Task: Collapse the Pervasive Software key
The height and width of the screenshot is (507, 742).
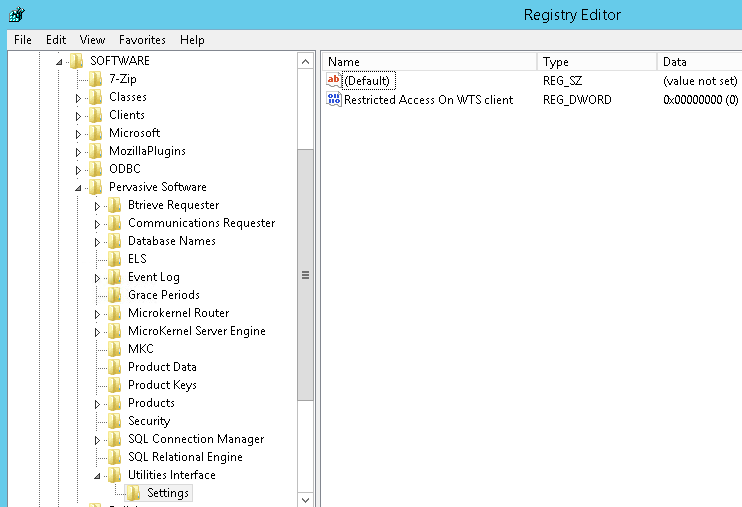Action: pos(78,188)
